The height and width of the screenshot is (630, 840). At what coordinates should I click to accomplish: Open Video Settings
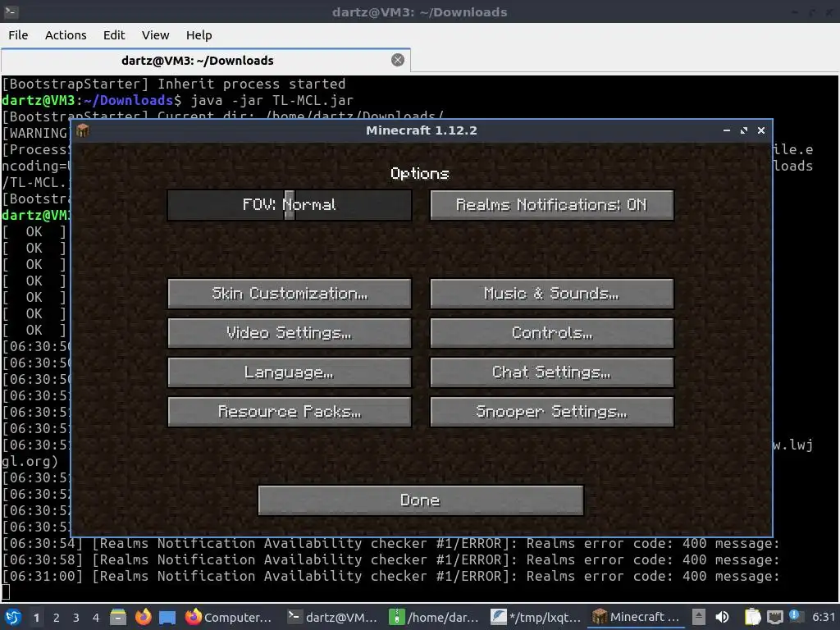tap(290, 333)
